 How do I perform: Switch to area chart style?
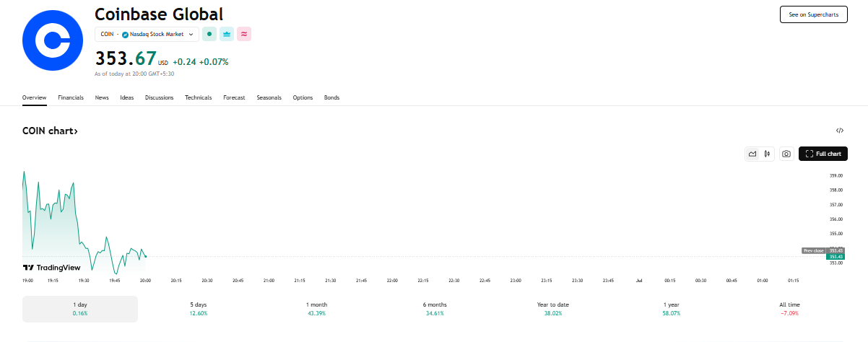click(x=752, y=154)
